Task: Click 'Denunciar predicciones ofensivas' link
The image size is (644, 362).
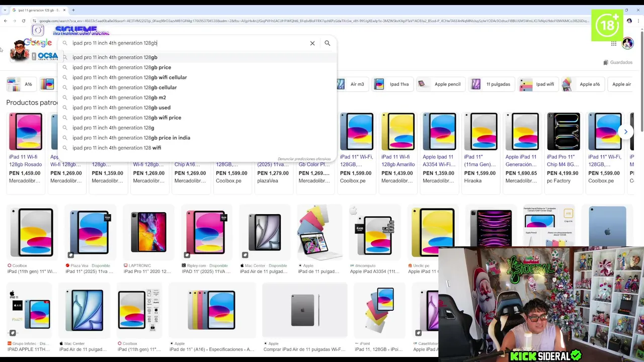Action: (x=304, y=159)
